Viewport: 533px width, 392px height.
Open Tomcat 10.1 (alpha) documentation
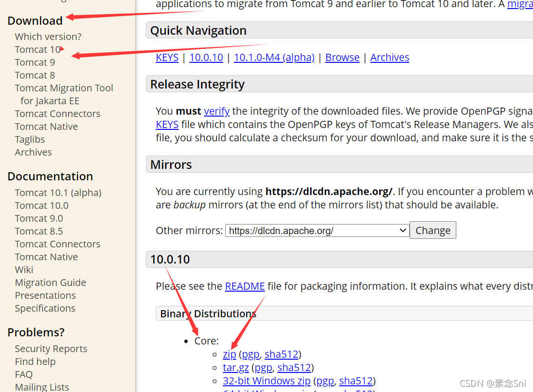click(x=58, y=193)
